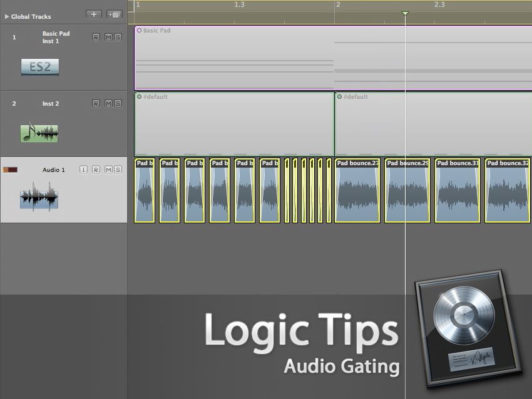Open the ES2 instrument plugin icon

point(39,66)
